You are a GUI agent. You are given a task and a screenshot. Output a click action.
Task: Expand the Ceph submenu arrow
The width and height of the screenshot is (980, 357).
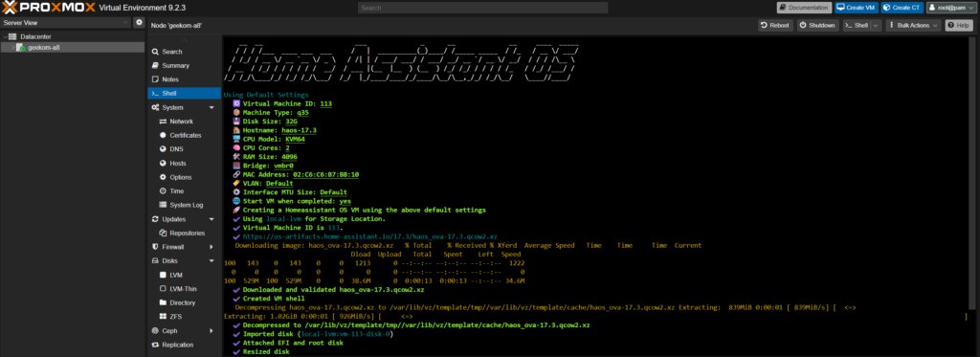click(212, 331)
